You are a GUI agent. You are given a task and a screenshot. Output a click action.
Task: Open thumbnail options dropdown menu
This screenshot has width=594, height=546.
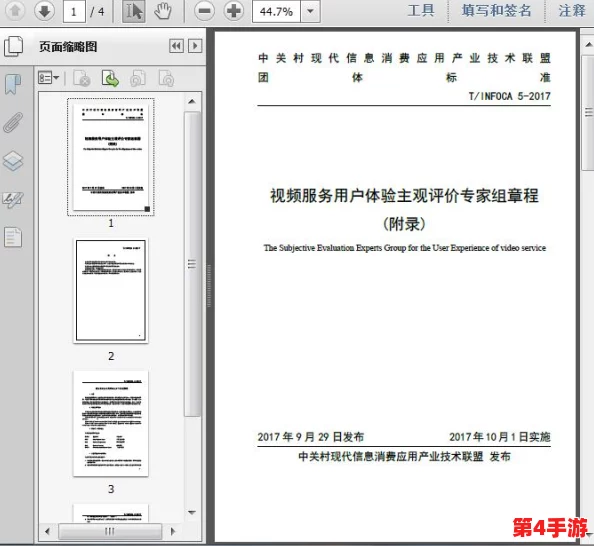[x=48, y=78]
